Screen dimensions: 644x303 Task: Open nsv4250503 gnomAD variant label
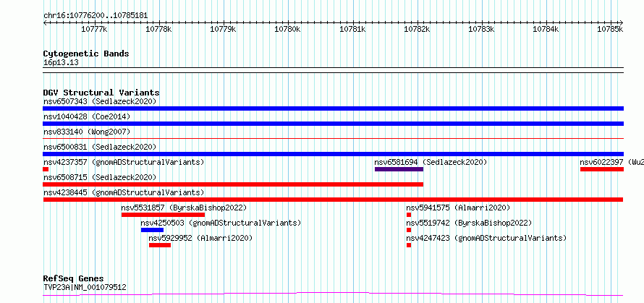coord(221,223)
